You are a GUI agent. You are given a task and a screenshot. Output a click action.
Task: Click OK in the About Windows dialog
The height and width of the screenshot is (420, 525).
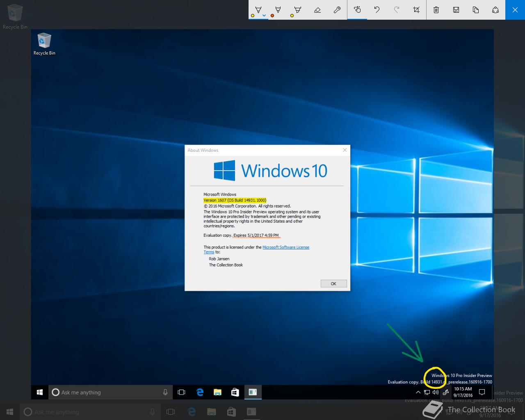point(333,283)
